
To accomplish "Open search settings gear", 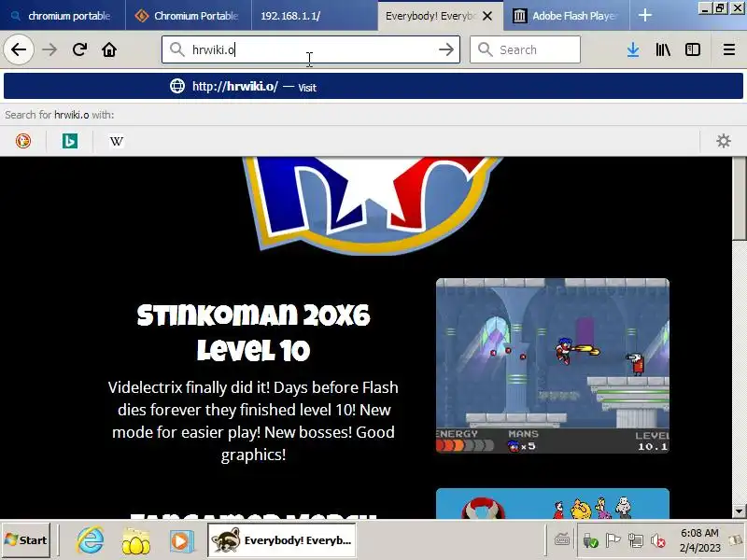I will tap(723, 141).
